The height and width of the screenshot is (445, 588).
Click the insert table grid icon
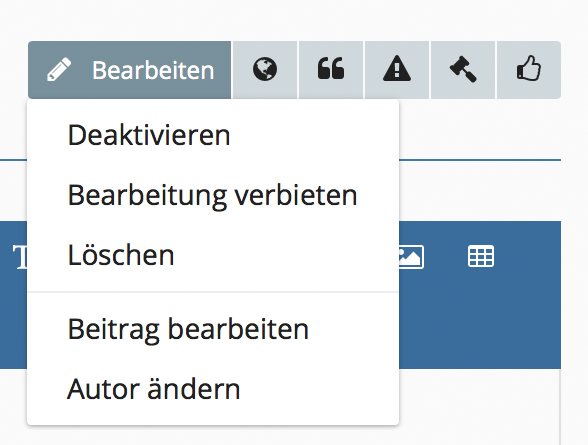[x=481, y=257]
